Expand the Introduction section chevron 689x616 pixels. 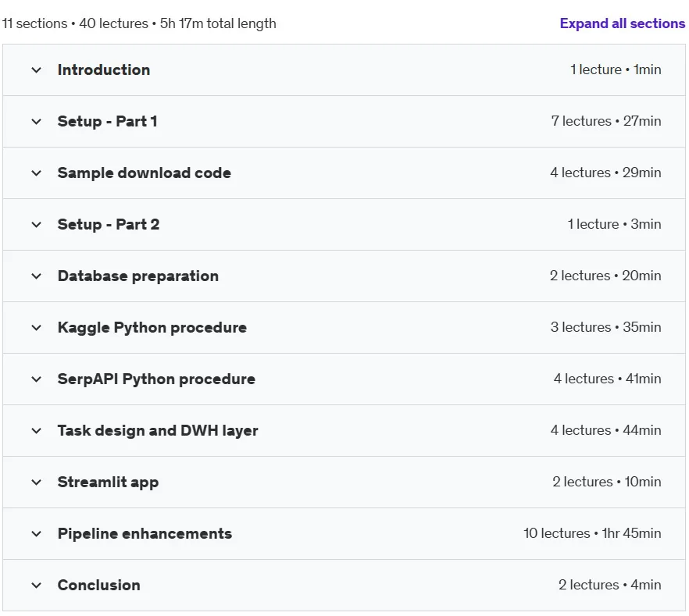coord(37,69)
